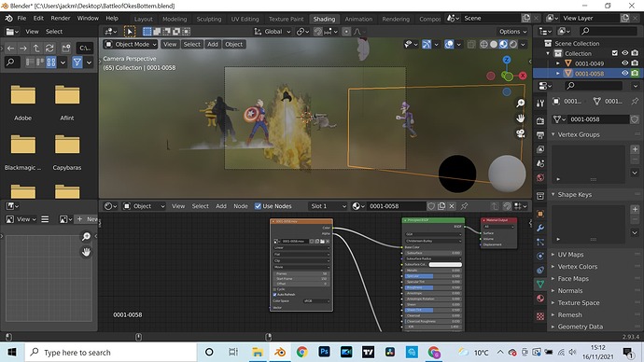Refresh the file browser list
Screen dimensions: 644x362
coord(49,48)
